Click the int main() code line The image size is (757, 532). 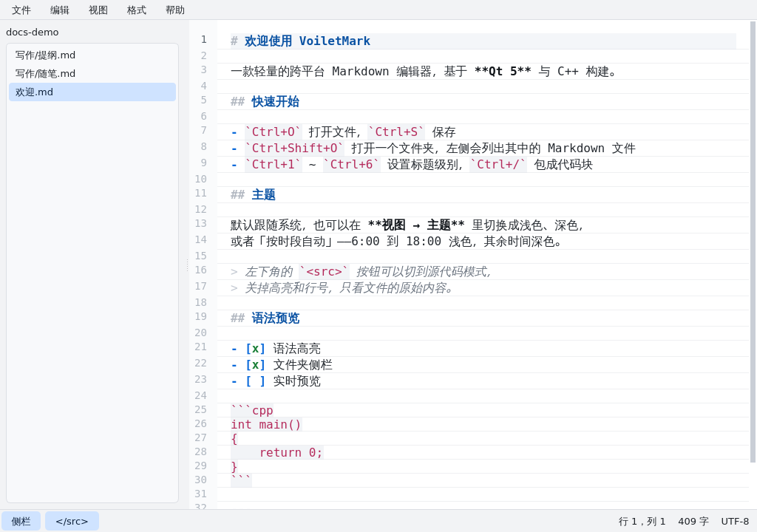[x=266, y=425]
